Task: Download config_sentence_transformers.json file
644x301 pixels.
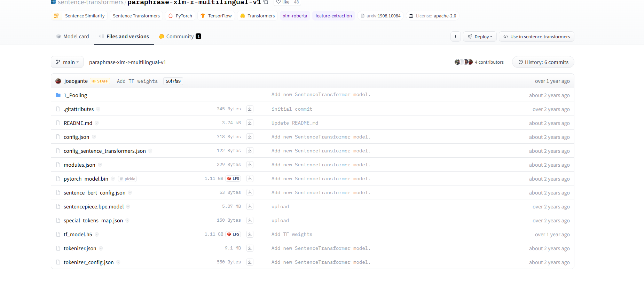Action: point(250,151)
